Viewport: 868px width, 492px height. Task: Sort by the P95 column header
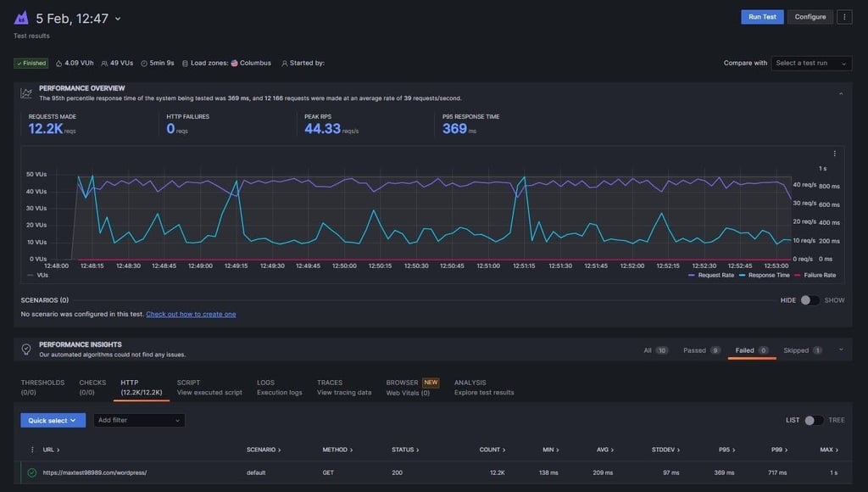pos(726,450)
